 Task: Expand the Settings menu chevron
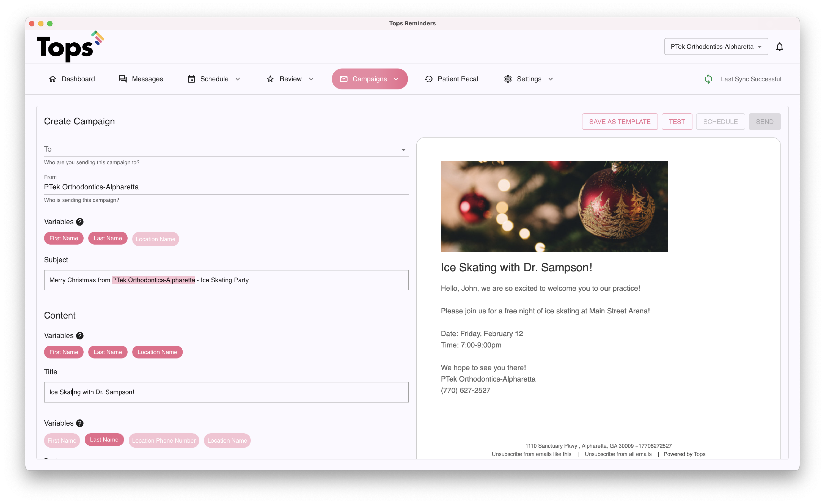click(551, 79)
